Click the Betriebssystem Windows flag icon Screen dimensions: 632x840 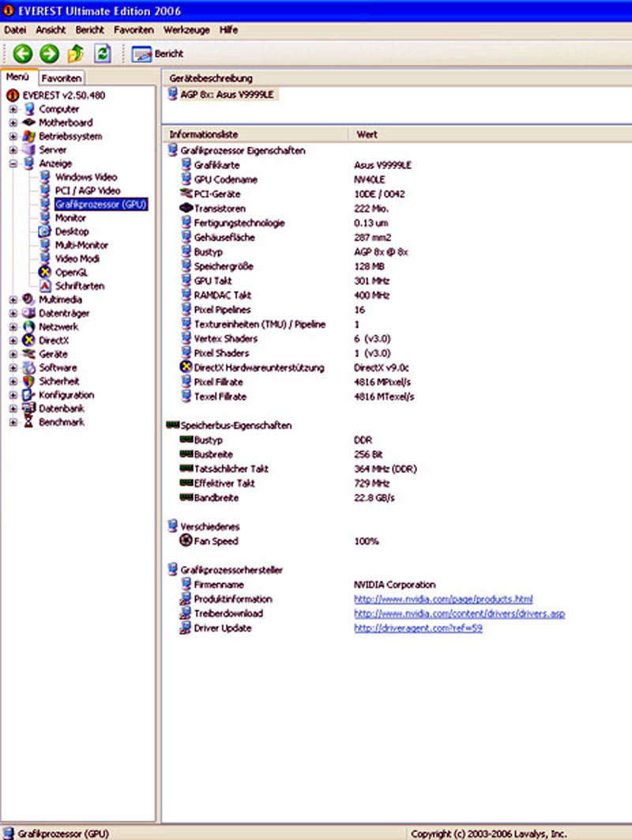(x=29, y=137)
